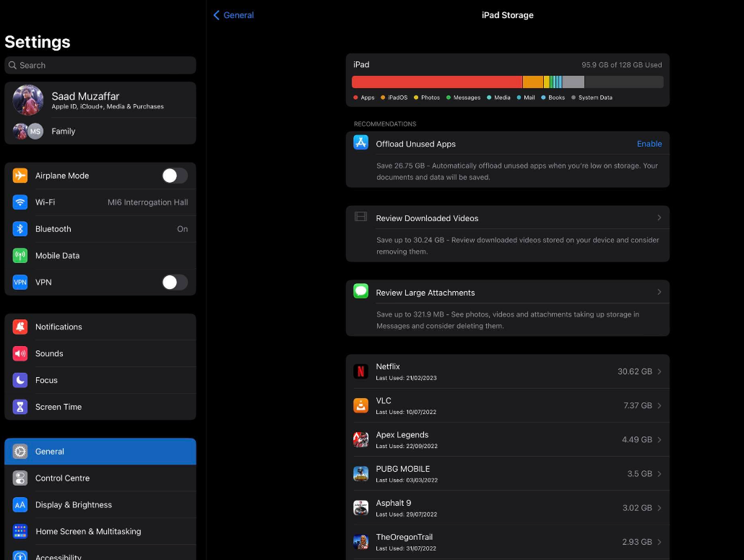Image resolution: width=744 pixels, height=560 pixels.
Task: Open Home Screen & Multitasking settings
Action: point(100,531)
